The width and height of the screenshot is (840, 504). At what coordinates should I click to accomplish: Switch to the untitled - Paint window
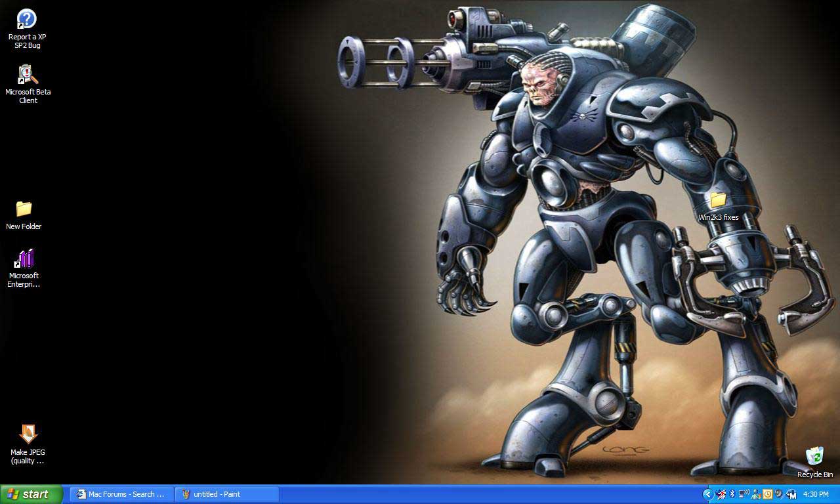coord(227,494)
